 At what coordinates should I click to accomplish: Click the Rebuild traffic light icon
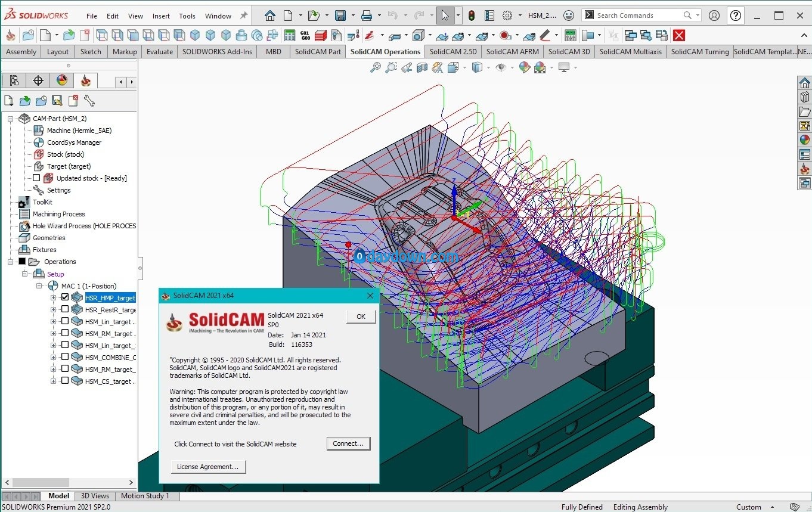471,15
